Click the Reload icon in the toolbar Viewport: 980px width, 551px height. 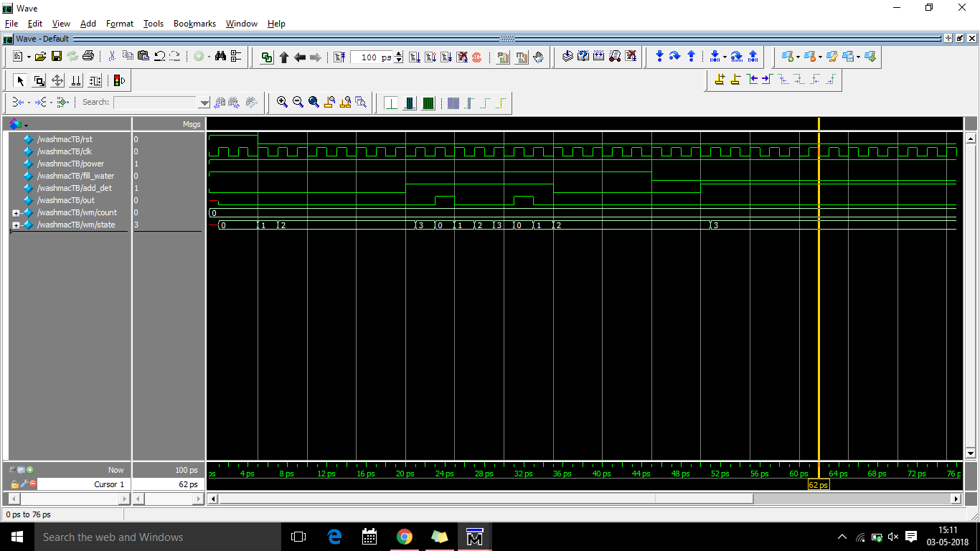click(72, 57)
